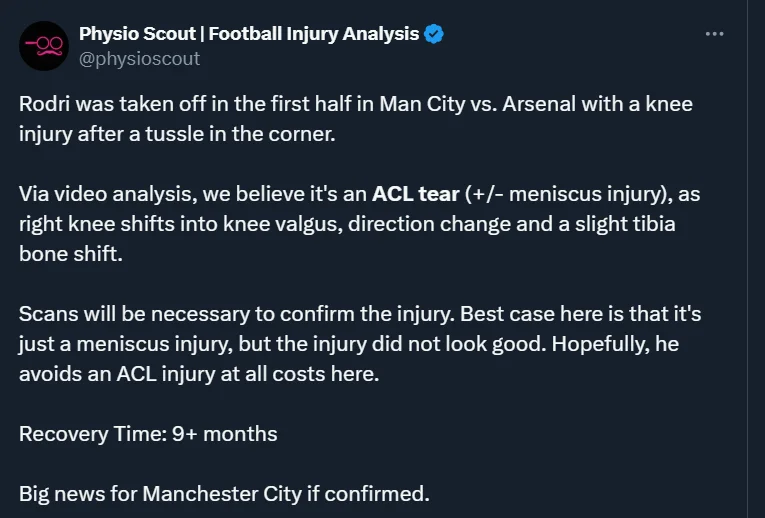Click the word 'Rodri' starting the tweet
The width and height of the screenshot is (765, 518).
[43, 104]
